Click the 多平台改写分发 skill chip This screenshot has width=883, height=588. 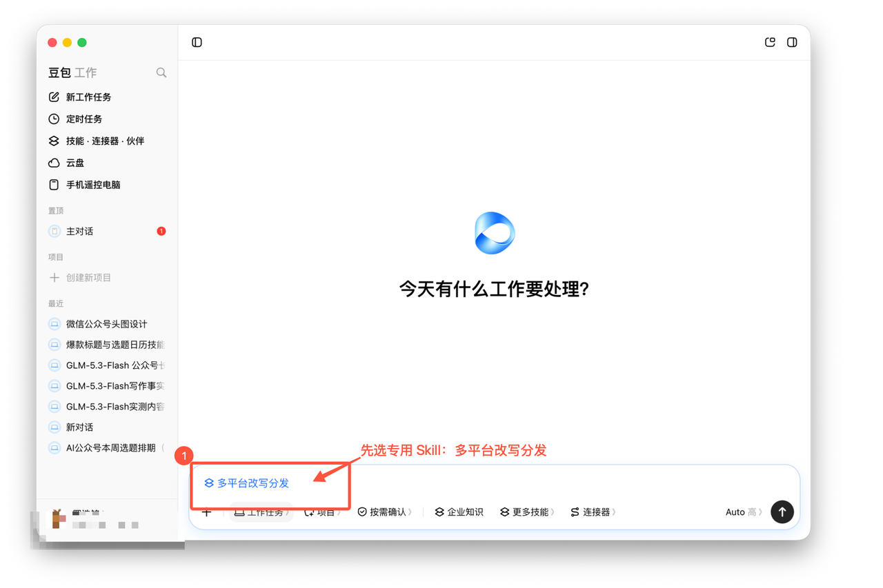tap(247, 483)
